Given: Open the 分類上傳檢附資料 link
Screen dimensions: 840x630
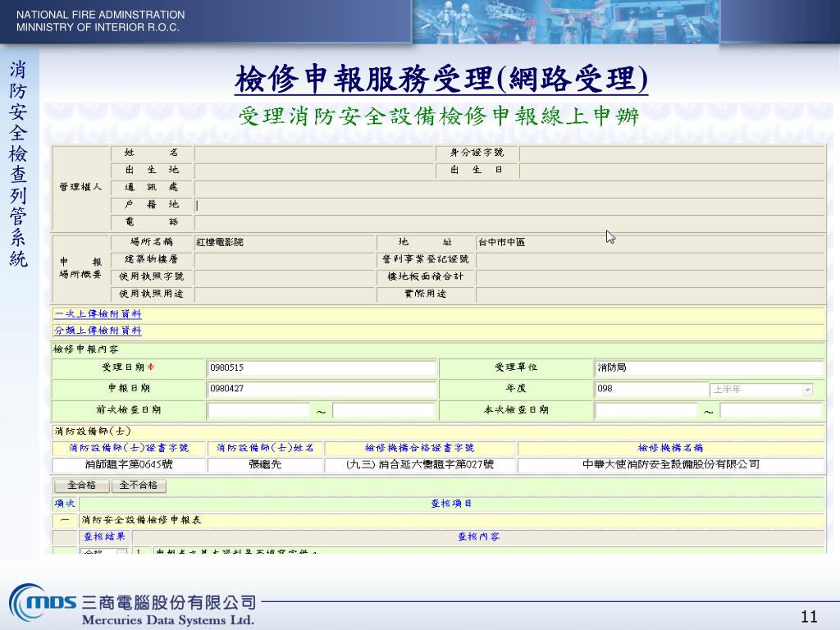Looking at the screenshot, I should tap(98, 331).
